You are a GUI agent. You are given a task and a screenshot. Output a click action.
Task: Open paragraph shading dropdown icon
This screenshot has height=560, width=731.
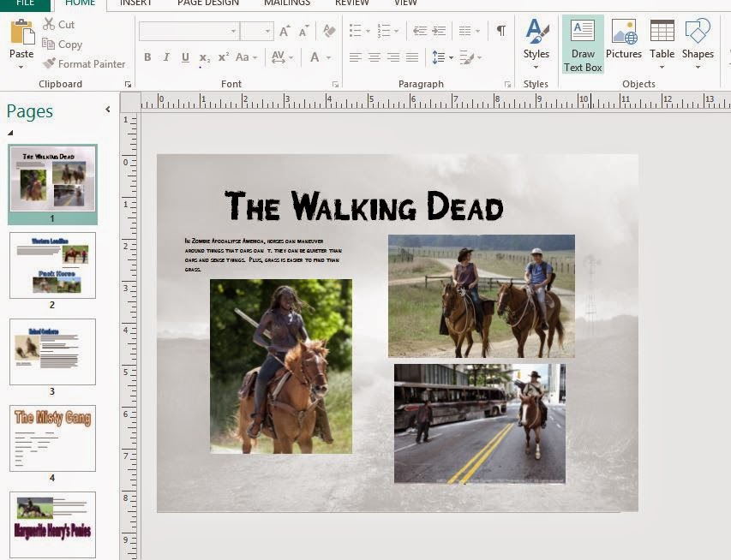click(x=470, y=57)
